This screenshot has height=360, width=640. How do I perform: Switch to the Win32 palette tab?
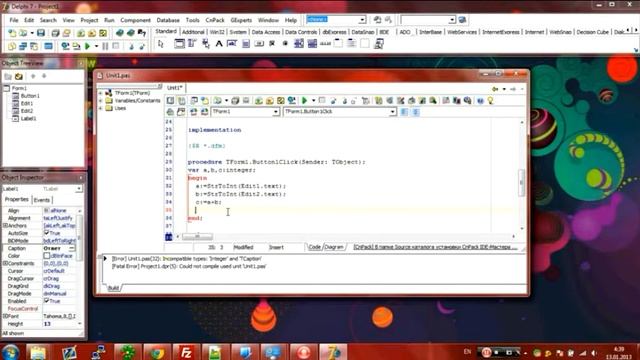point(217,32)
